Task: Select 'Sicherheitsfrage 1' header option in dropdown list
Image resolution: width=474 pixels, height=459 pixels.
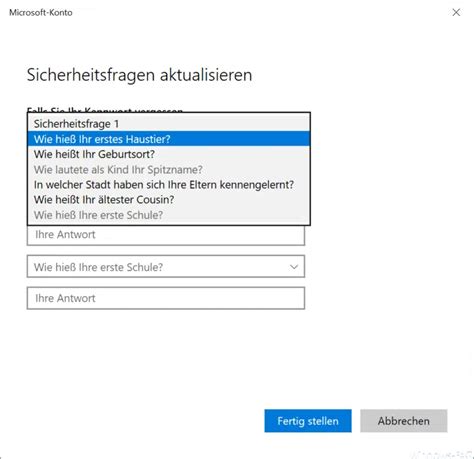Action: 169,124
